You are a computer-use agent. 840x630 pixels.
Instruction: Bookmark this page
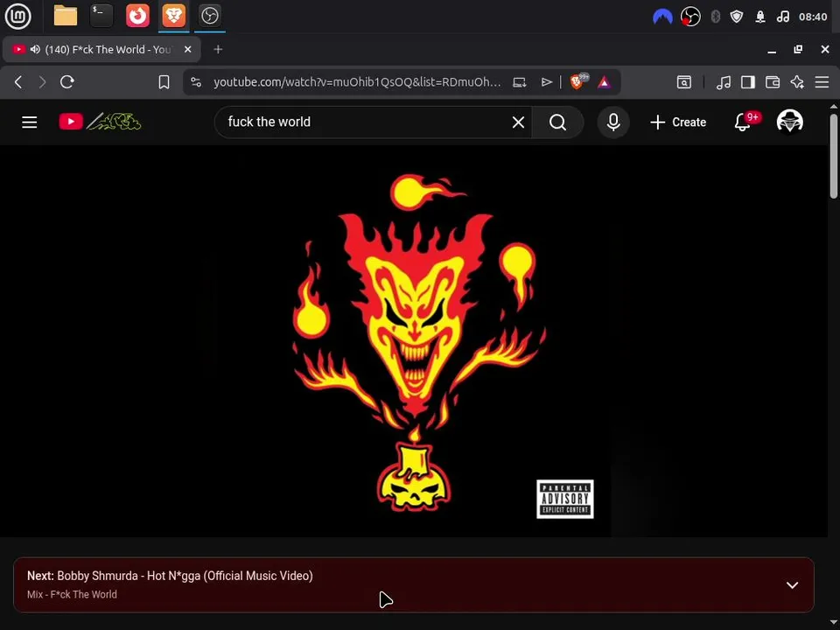coord(164,82)
